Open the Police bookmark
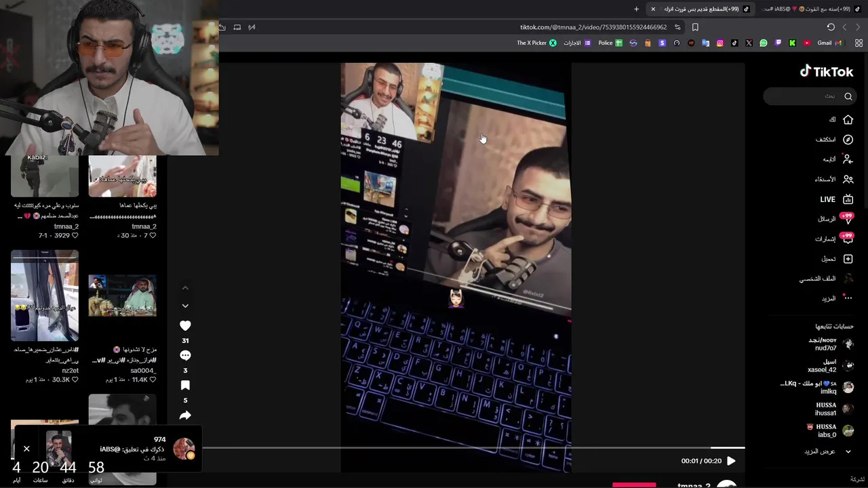868x488 pixels. pos(610,43)
